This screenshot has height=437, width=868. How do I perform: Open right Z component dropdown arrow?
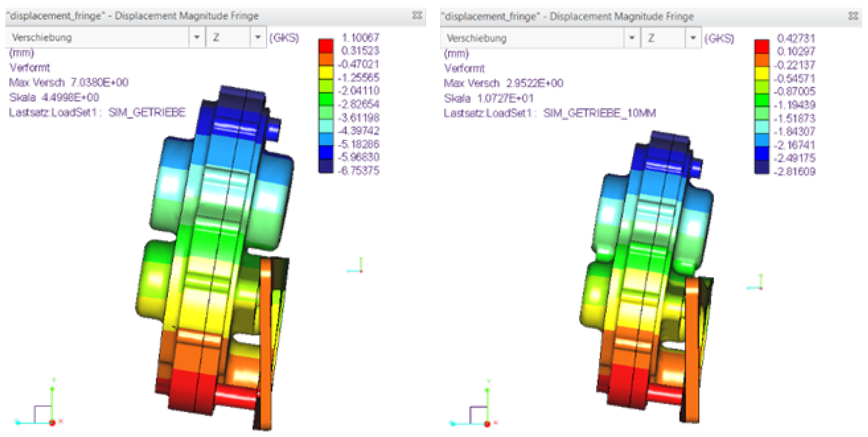[x=693, y=38]
